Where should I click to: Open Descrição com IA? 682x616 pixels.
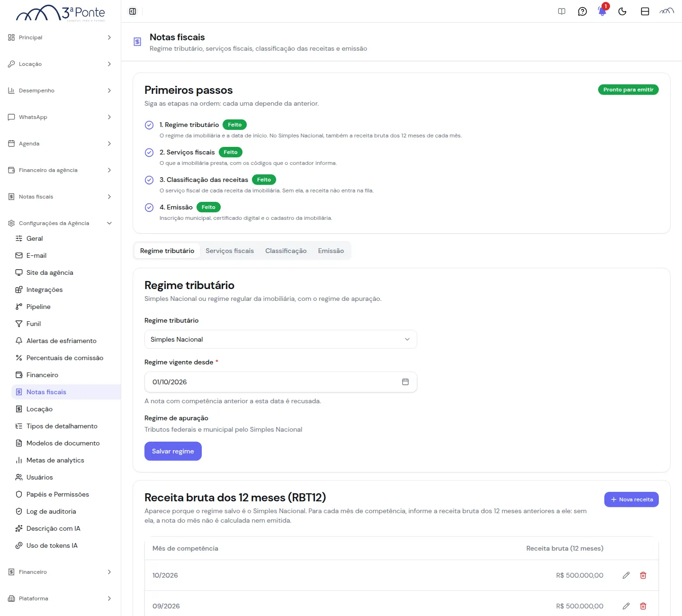point(66,528)
